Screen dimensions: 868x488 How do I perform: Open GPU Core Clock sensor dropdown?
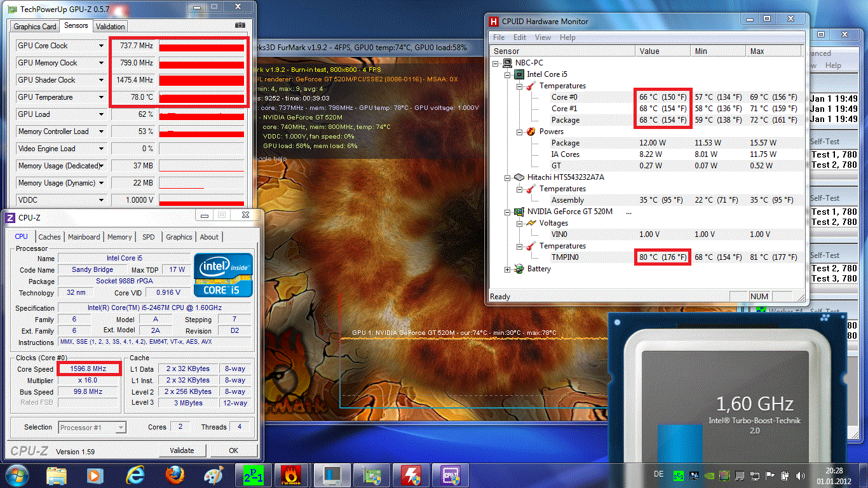point(101,46)
